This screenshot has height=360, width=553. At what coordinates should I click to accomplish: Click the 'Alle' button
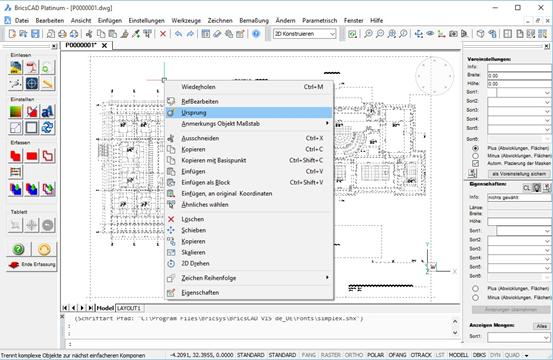pyautogui.click(x=541, y=326)
